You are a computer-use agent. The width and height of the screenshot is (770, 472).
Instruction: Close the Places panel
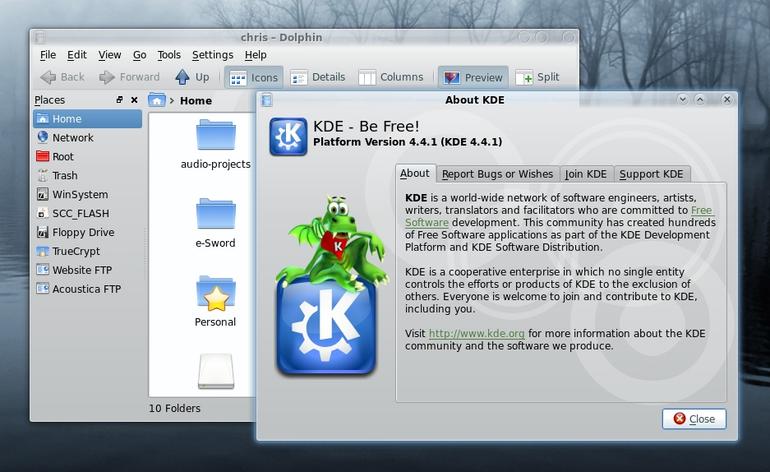134,100
